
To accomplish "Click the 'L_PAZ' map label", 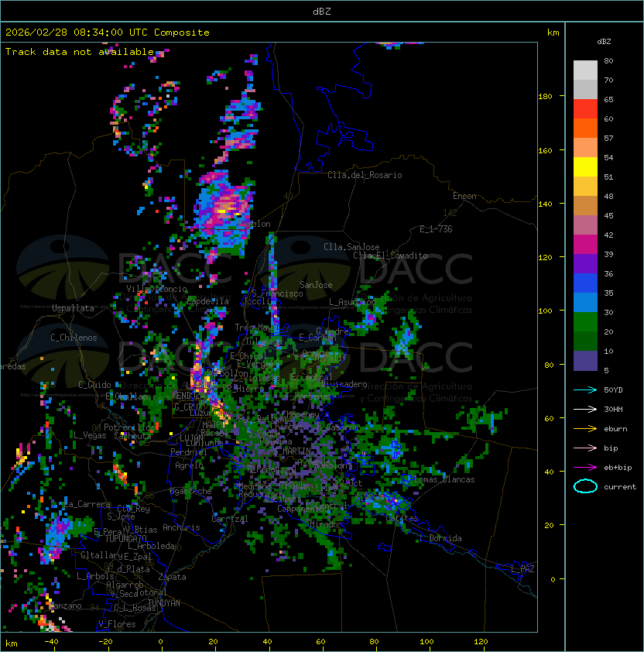I will tap(523, 569).
